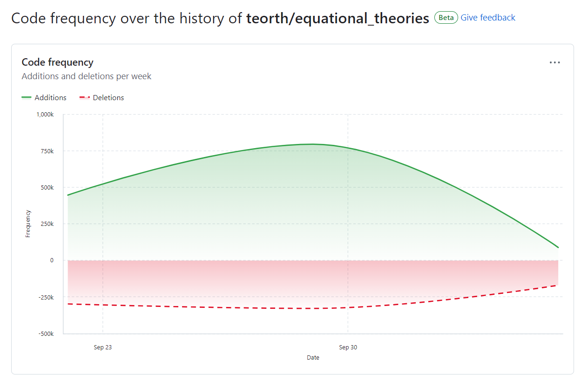Click the Additions and deletions per week subtitle
This screenshot has height=388, width=588.
pos(87,76)
